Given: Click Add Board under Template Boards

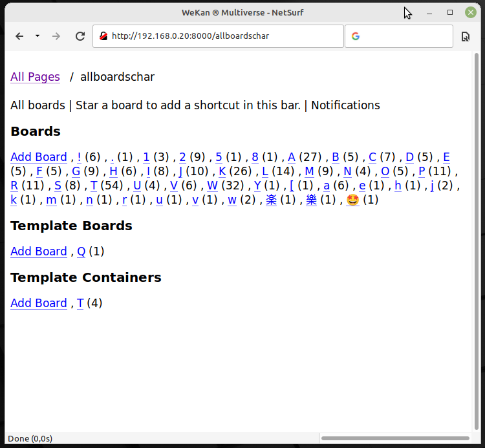Looking at the screenshot, I should pyautogui.click(x=39, y=251).
